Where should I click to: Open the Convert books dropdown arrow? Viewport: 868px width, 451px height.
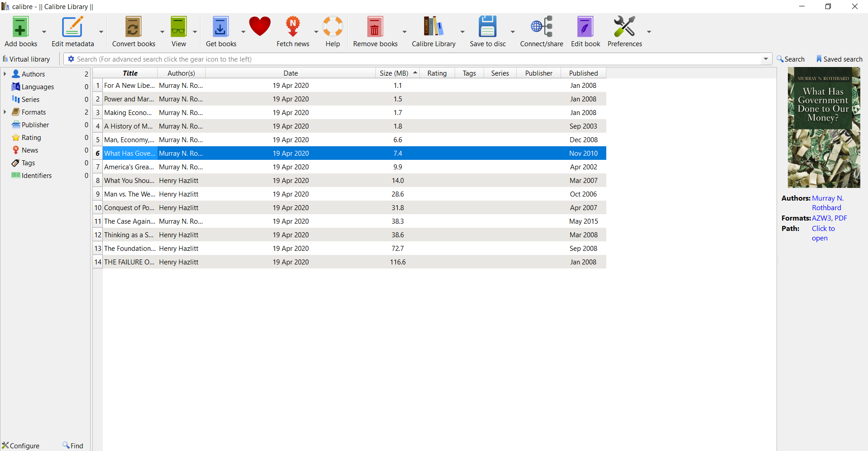162,32
